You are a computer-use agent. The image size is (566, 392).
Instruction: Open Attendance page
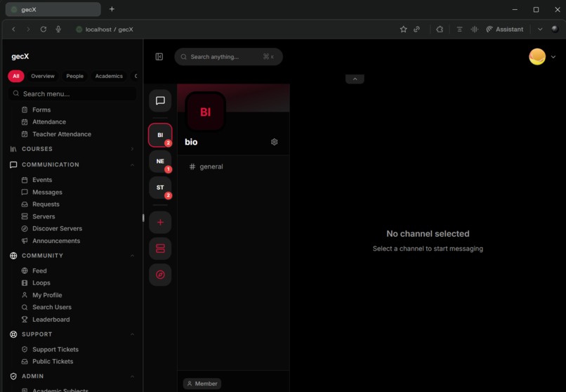tap(49, 122)
